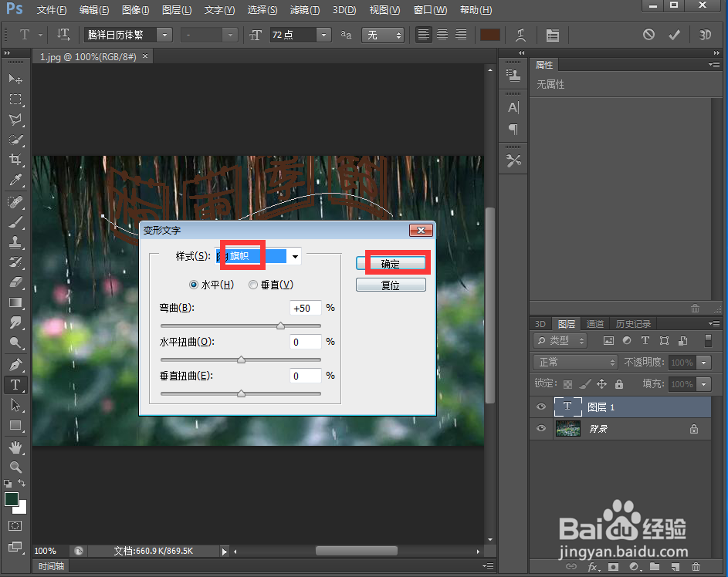
Task: Open the layer blend mode 正常 dropdown
Action: (x=575, y=363)
